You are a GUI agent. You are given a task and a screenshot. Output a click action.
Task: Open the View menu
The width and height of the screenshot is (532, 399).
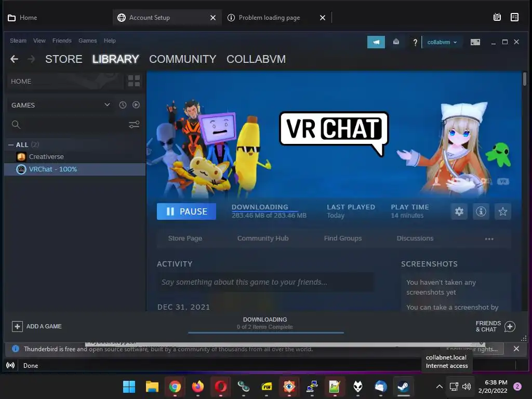[x=39, y=41]
